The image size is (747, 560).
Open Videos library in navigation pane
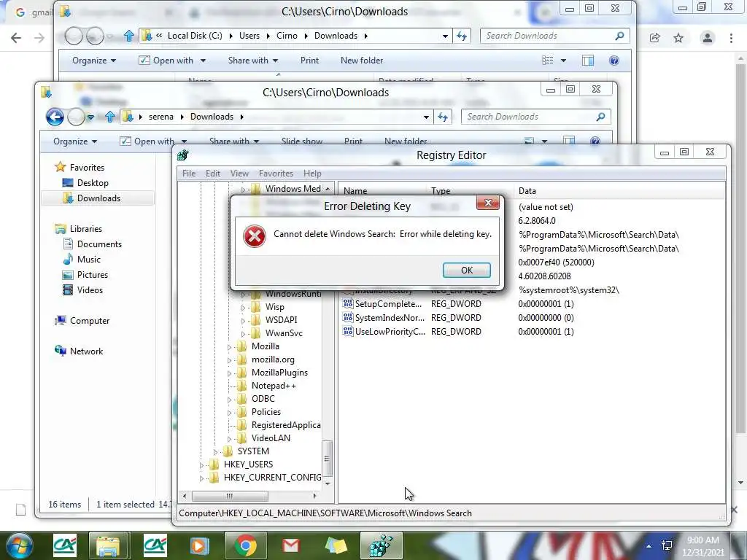tap(90, 290)
